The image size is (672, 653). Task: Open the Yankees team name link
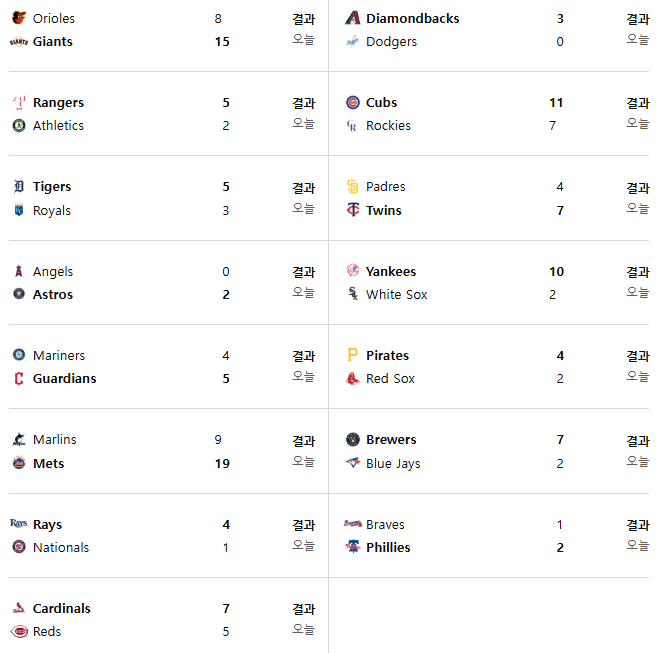[391, 272]
